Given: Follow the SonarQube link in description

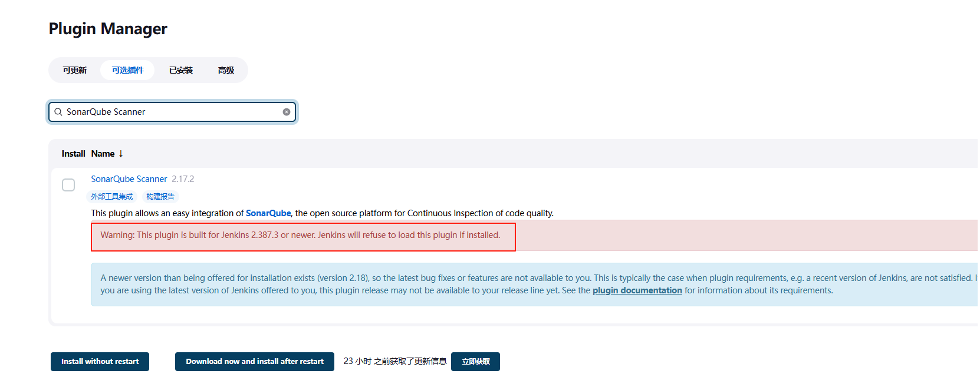Looking at the screenshot, I should (268, 213).
